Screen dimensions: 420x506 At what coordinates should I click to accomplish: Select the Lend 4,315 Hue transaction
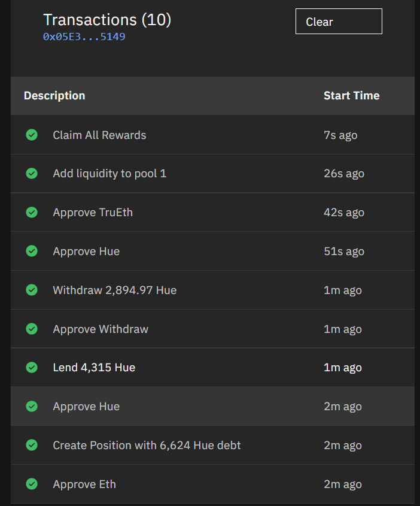coord(212,367)
